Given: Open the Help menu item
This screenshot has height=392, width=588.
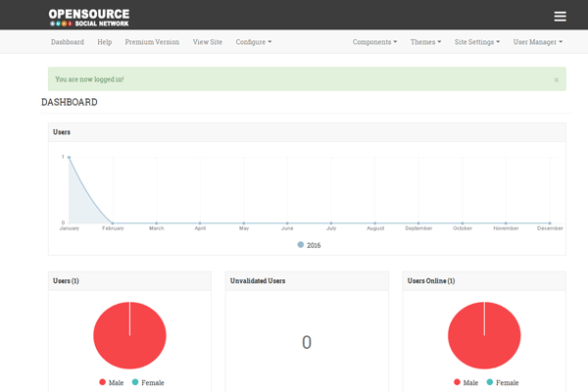Looking at the screenshot, I should (x=105, y=42).
